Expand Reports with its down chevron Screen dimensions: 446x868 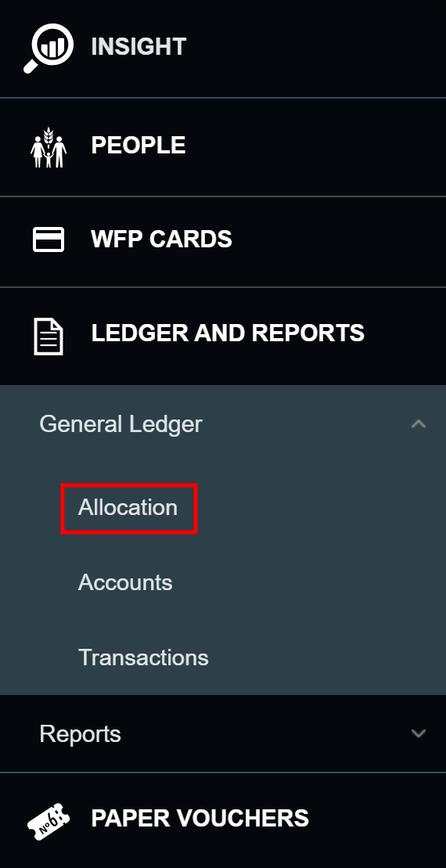pos(419,734)
